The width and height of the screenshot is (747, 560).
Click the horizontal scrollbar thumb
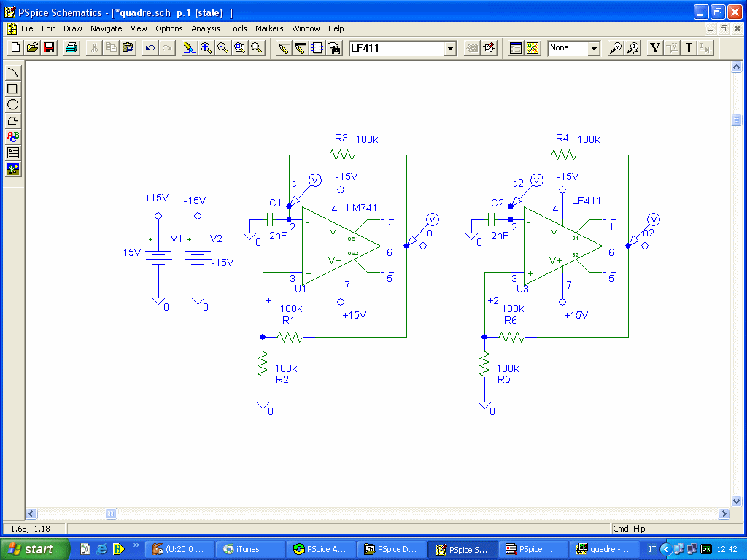111,514
